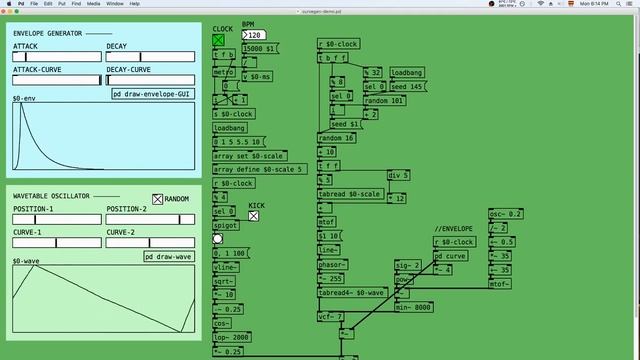The image size is (640, 360).
Task: Open the pd draw-envelope-GUI subpatch
Action: point(153,94)
